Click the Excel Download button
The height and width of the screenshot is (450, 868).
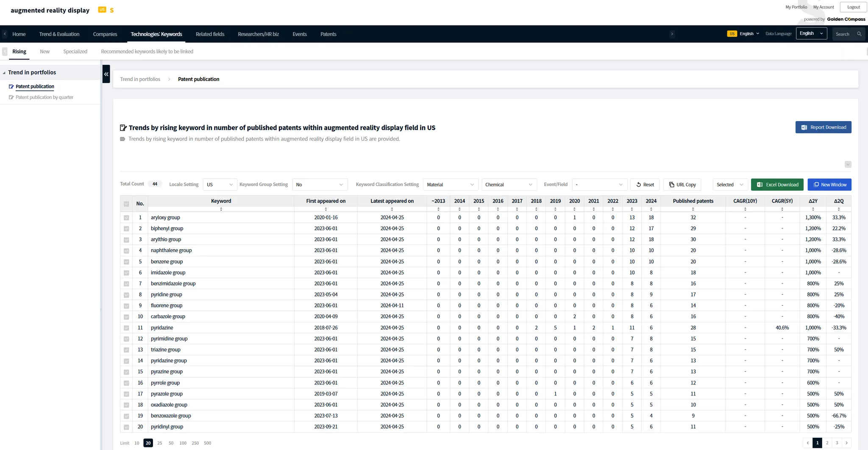coord(777,185)
